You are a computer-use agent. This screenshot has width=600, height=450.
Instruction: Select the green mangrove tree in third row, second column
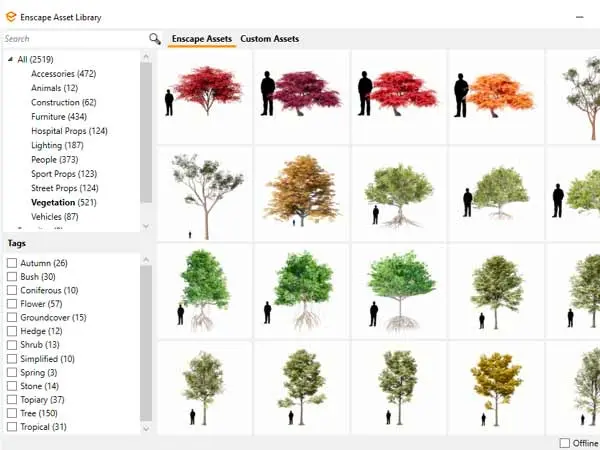[302, 291]
